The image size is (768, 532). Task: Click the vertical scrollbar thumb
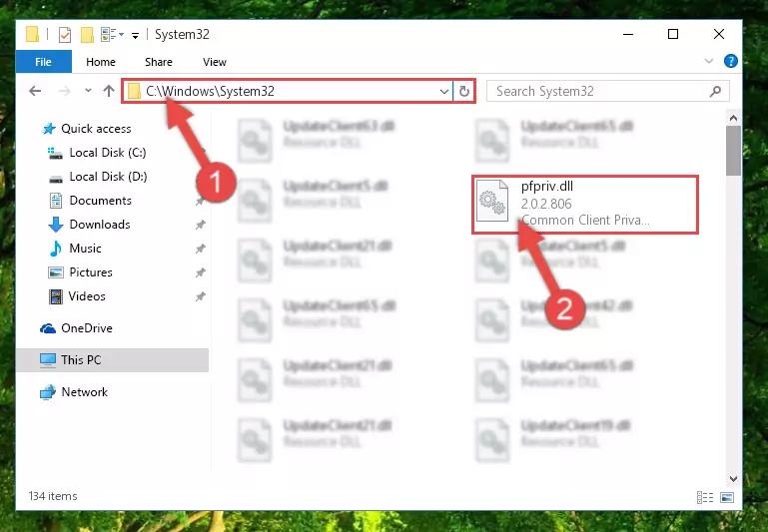pos(733,151)
